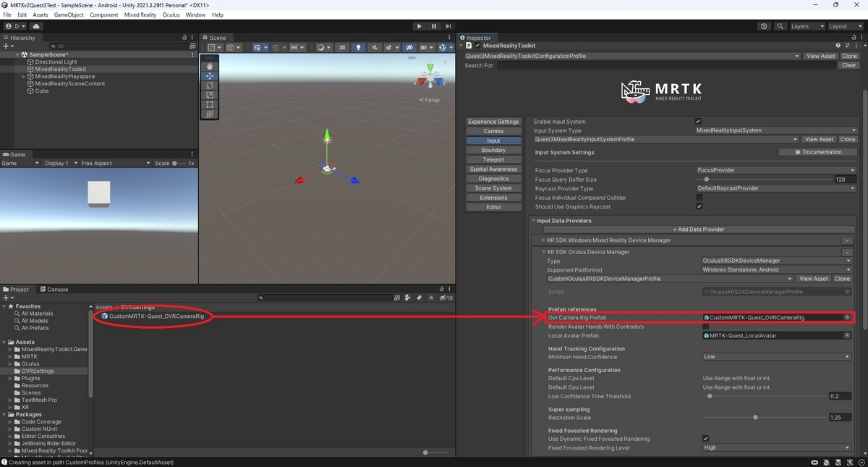Switch to the Console tab
868x467 pixels.
pyautogui.click(x=54, y=289)
